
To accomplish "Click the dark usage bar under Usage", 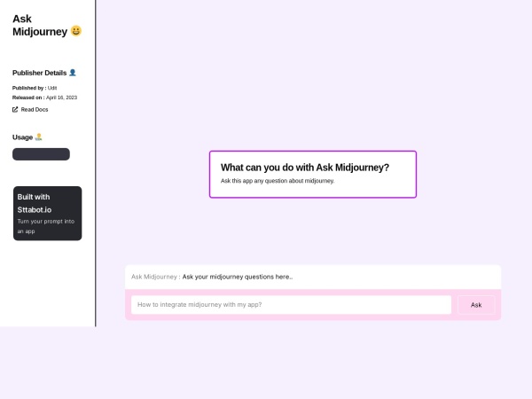I will coord(41,154).
